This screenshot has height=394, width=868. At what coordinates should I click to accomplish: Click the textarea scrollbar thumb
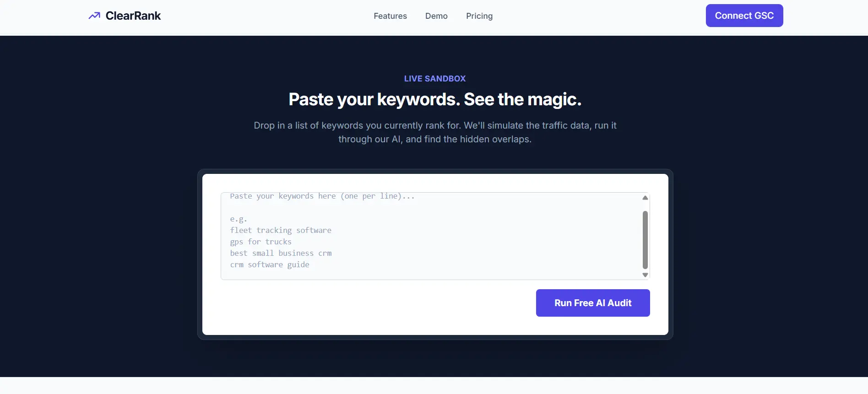pos(645,240)
